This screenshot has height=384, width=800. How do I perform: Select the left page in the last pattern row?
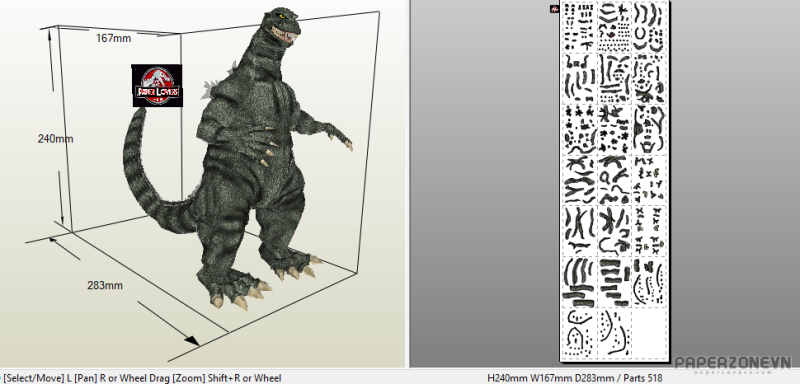click(x=580, y=332)
